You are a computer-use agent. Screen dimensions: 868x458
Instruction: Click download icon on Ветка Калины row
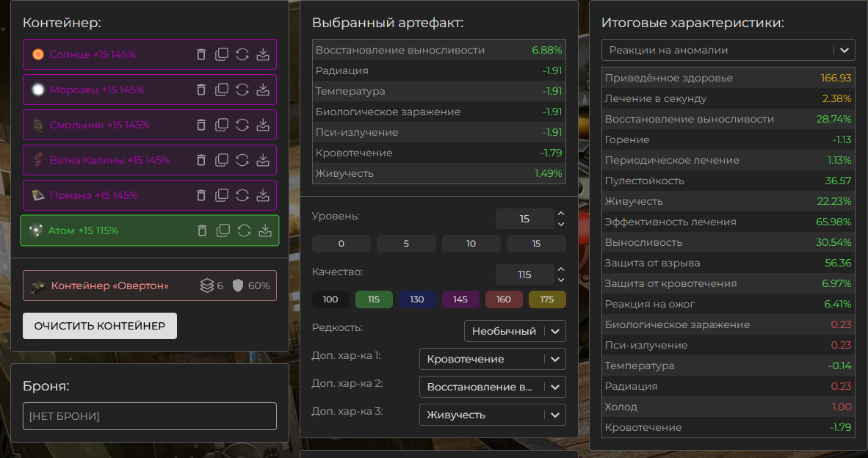[263, 160]
